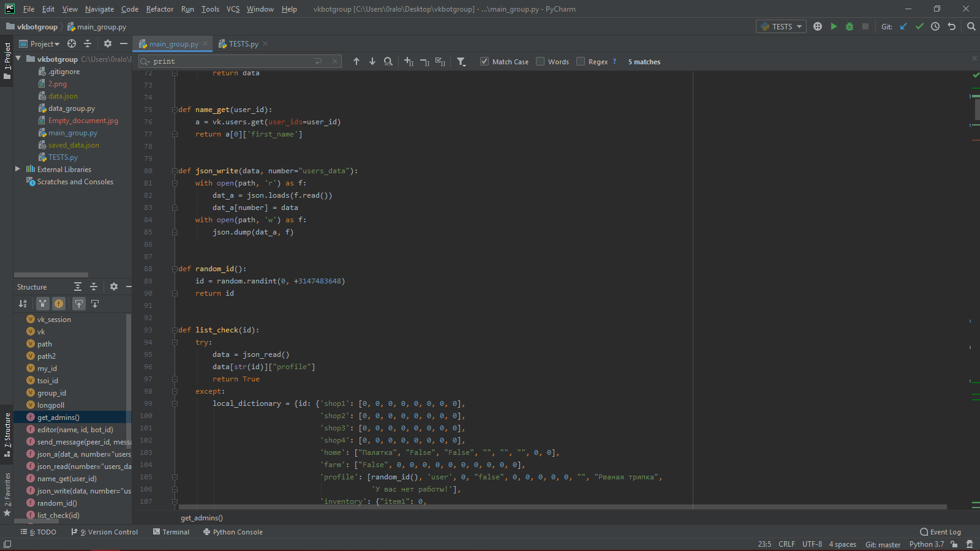
Task: Expand External Libraries node
Action: point(18,169)
